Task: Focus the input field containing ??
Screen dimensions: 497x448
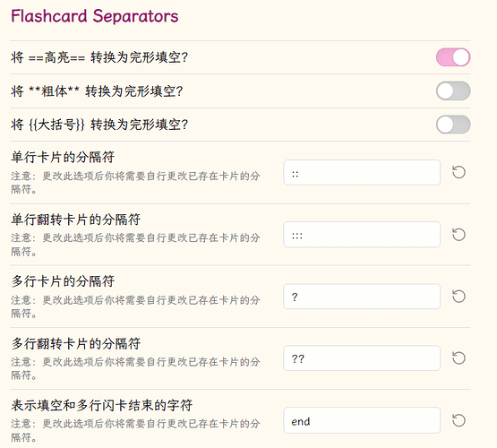Action: [362, 358]
